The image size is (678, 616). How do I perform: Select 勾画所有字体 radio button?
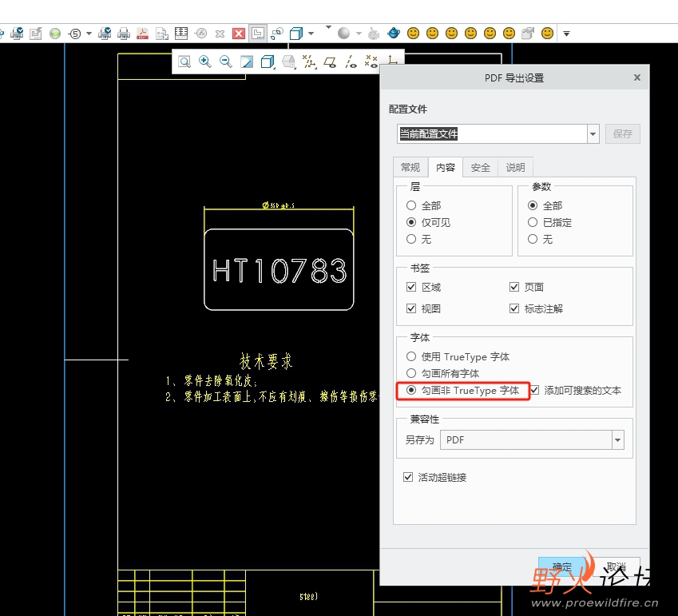point(411,373)
